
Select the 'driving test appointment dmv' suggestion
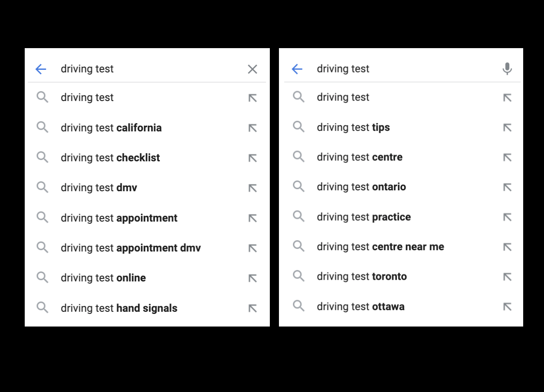[x=130, y=248]
